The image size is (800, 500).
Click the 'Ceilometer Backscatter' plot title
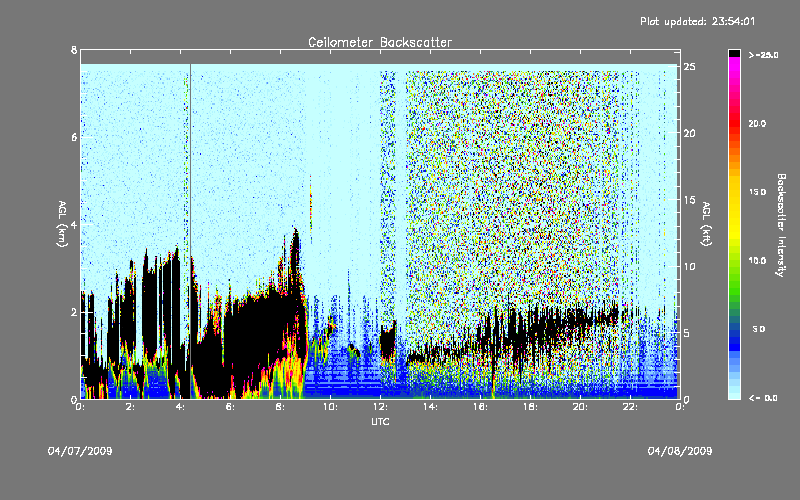point(380,42)
